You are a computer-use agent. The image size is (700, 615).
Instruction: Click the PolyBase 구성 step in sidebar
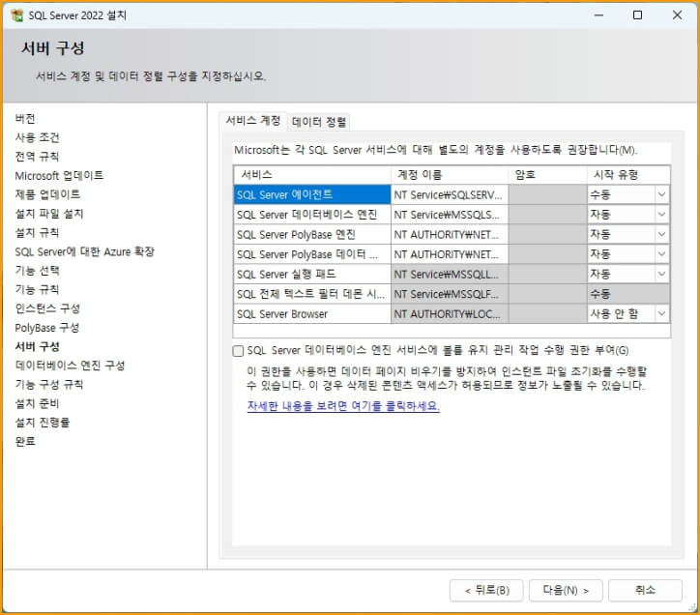[46, 328]
